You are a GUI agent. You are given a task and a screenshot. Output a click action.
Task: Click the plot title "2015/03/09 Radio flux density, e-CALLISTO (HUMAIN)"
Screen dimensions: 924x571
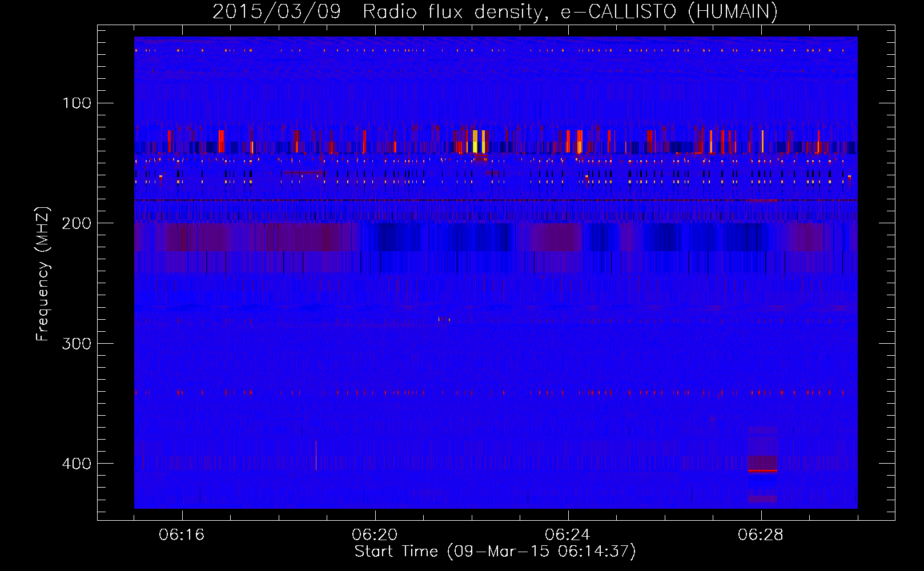pyautogui.click(x=495, y=11)
